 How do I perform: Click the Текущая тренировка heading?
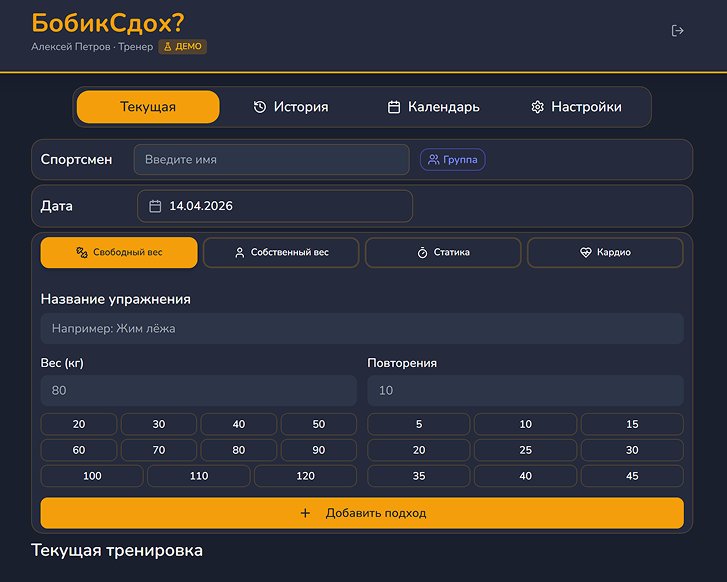point(117,550)
